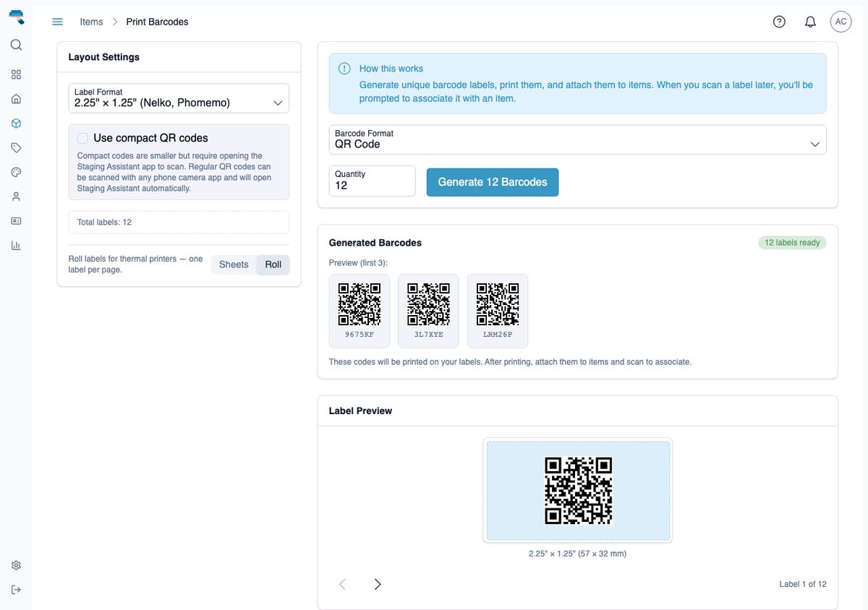Click the logout icon in sidebar
868x610 pixels.
tap(16, 590)
